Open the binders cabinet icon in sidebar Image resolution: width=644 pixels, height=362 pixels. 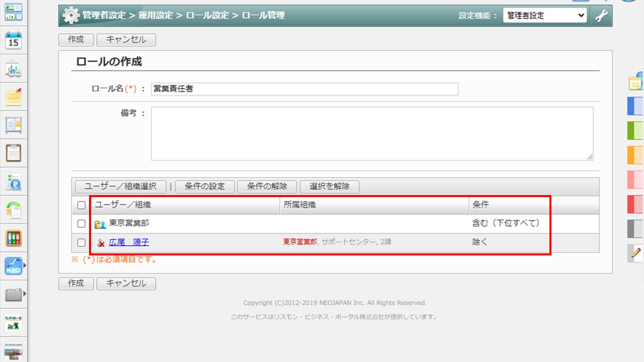pos(14,238)
